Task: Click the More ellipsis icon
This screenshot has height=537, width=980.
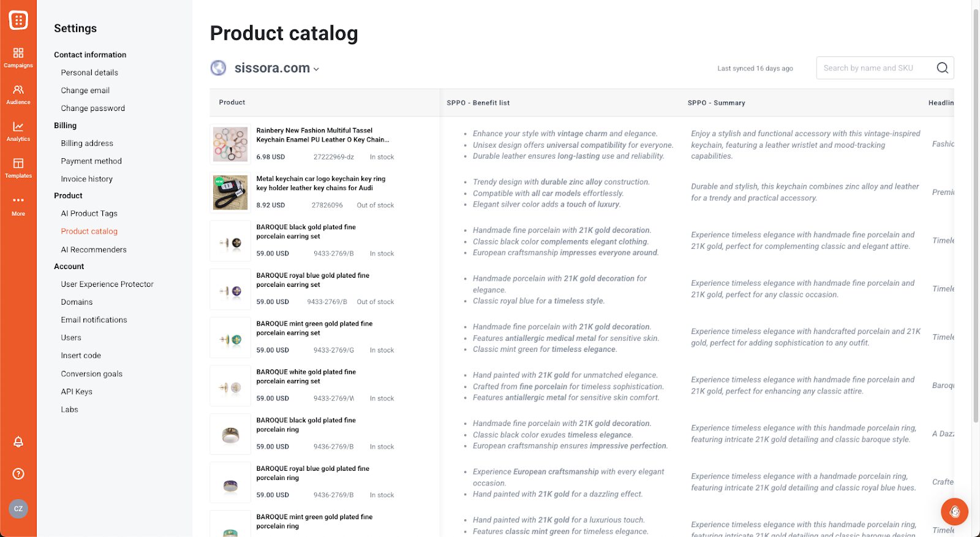Action: 18,204
